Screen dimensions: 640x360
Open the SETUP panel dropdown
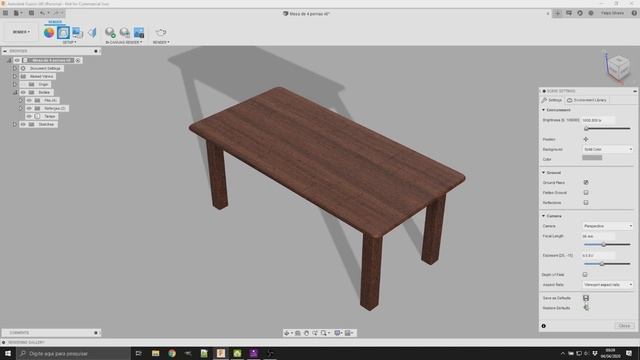point(69,42)
